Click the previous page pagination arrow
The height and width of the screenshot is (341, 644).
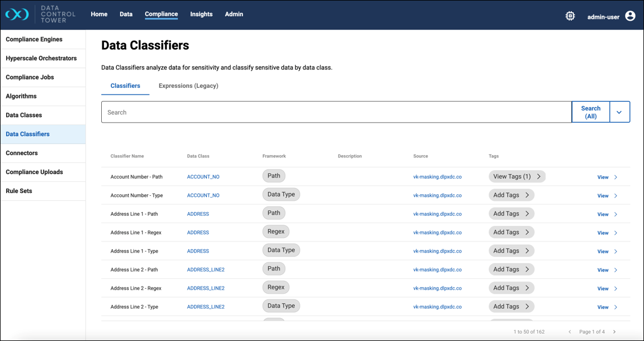point(569,332)
